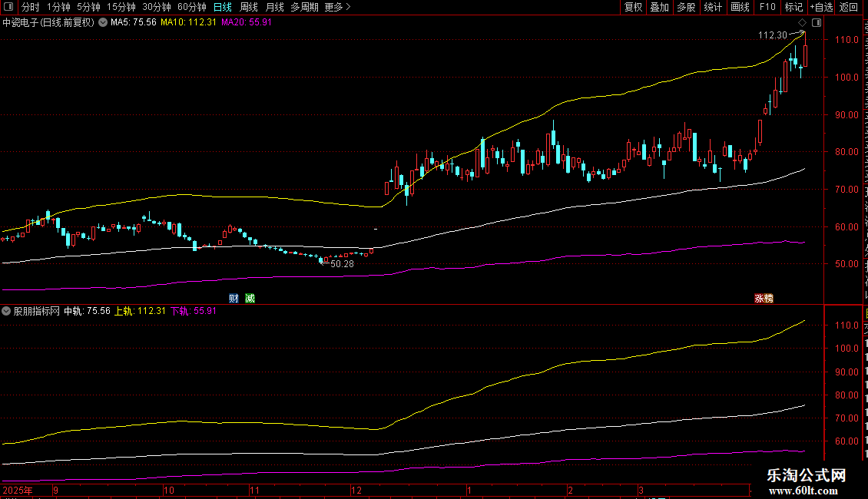Toggle the left sidebar panel icon
Screen dimensions: 868x499
[x=8, y=7]
